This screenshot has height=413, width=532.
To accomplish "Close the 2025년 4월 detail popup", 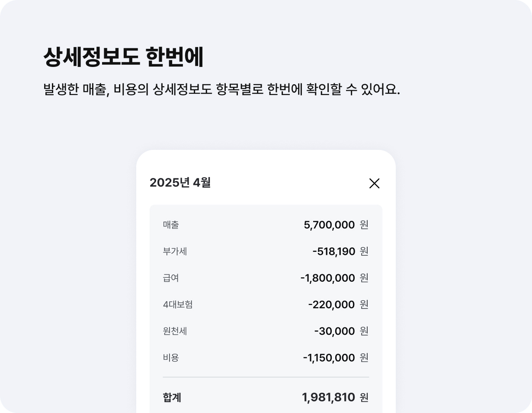I will 374,183.
